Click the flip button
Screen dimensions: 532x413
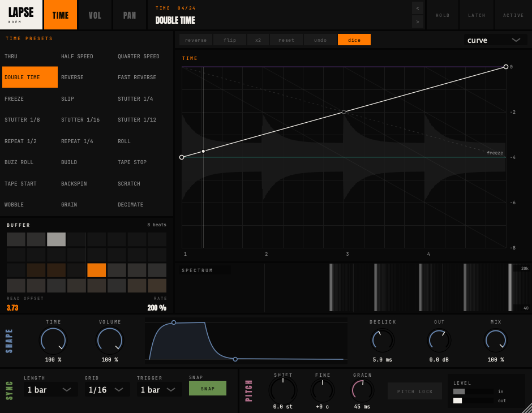coord(230,40)
